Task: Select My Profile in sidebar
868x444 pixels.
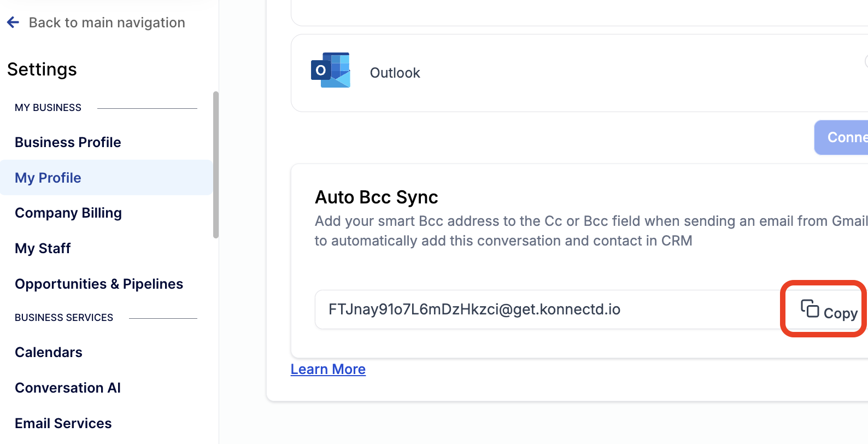Action: pos(48,178)
